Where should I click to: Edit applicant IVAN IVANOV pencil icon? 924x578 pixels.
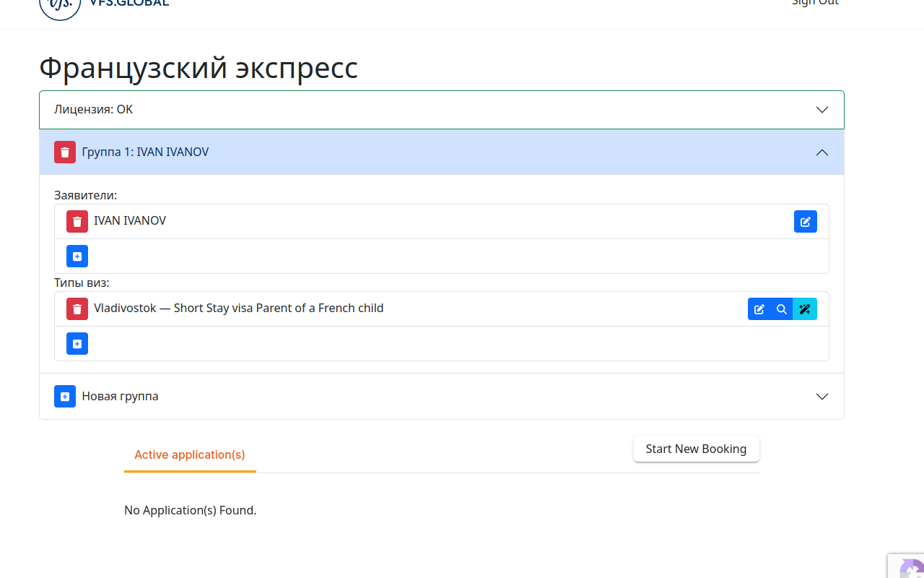click(806, 222)
